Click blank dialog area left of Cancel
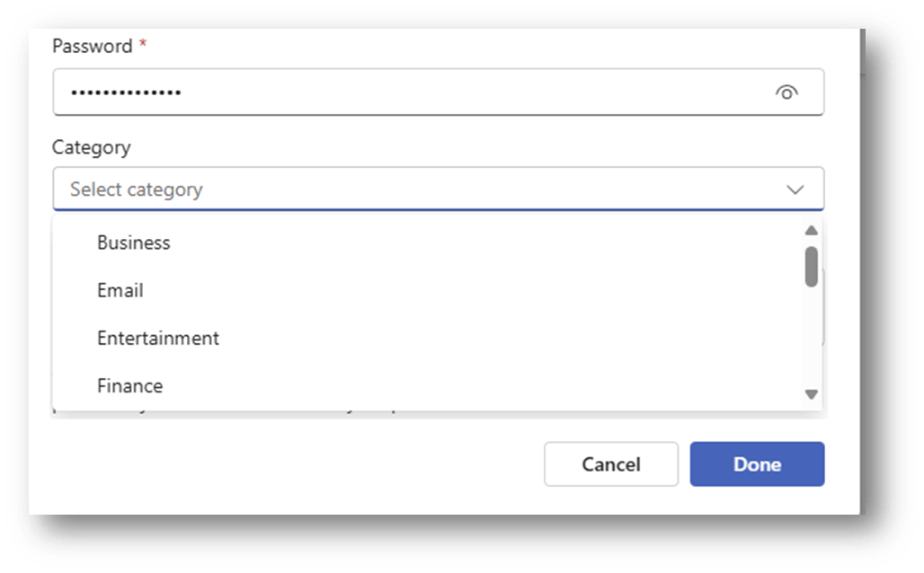 pyautogui.click(x=295, y=464)
